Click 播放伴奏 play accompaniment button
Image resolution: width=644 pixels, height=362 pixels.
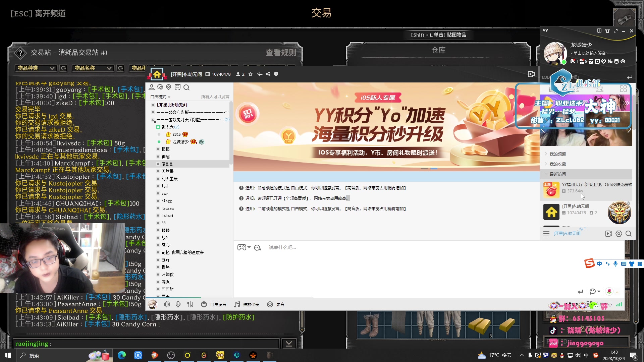click(x=247, y=304)
